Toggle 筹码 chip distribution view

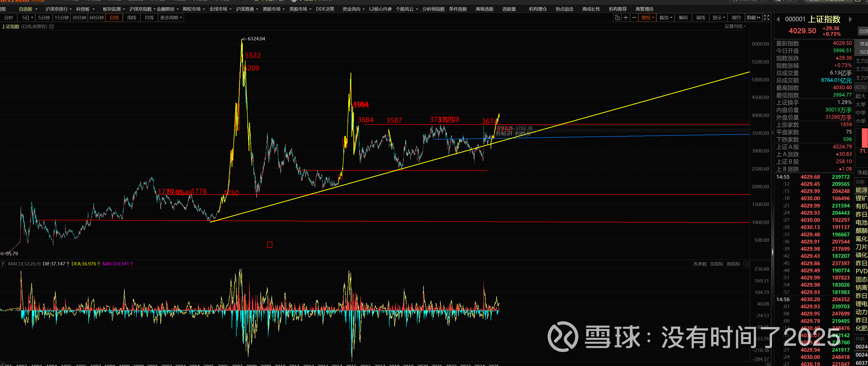[x=683, y=17]
